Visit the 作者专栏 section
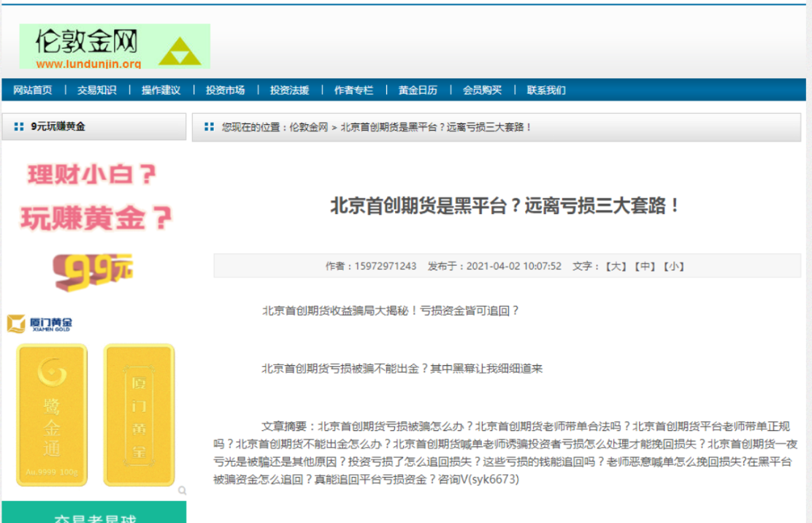 (353, 90)
